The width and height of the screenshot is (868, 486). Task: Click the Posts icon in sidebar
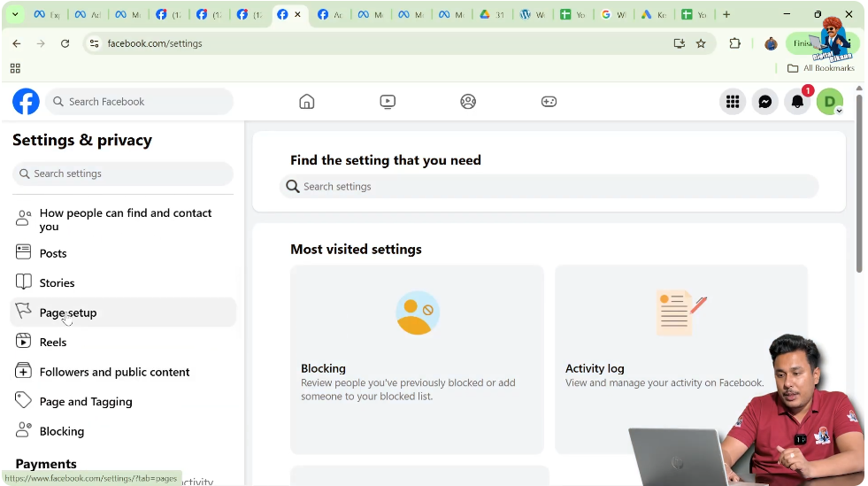coord(23,252)
